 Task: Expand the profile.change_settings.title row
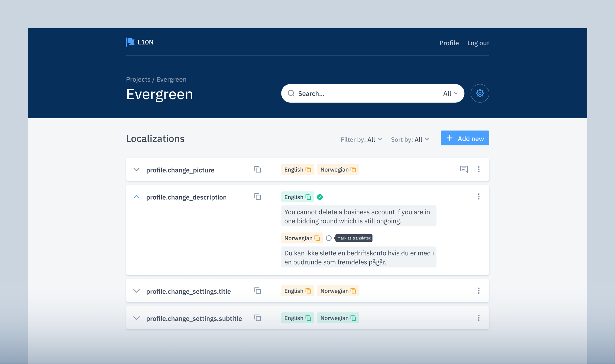[x=136, y=291]
